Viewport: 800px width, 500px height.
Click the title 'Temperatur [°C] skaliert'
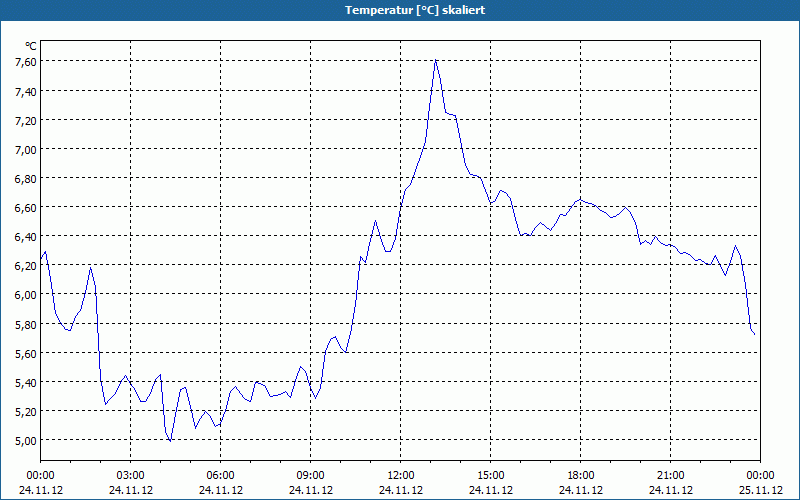tap(415, 10)
